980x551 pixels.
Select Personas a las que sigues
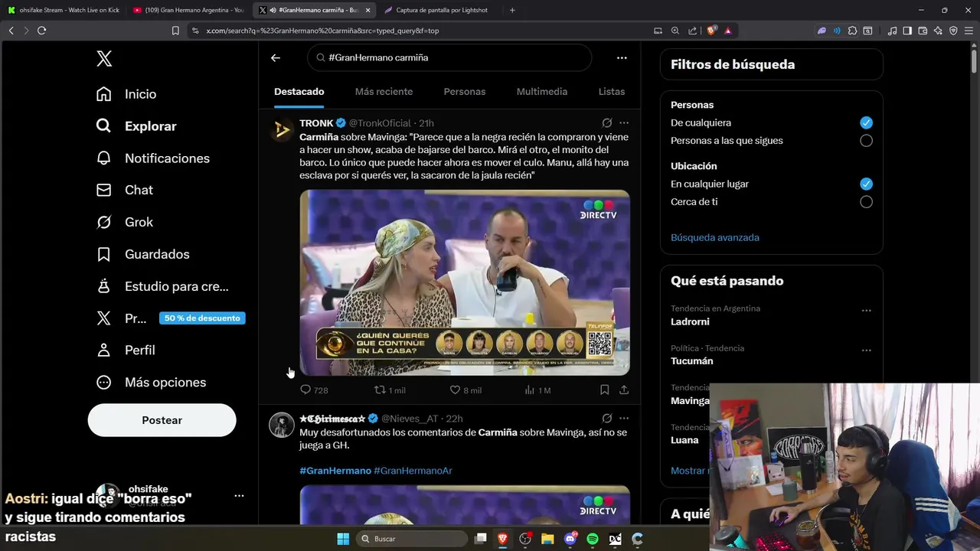[866, 141]
